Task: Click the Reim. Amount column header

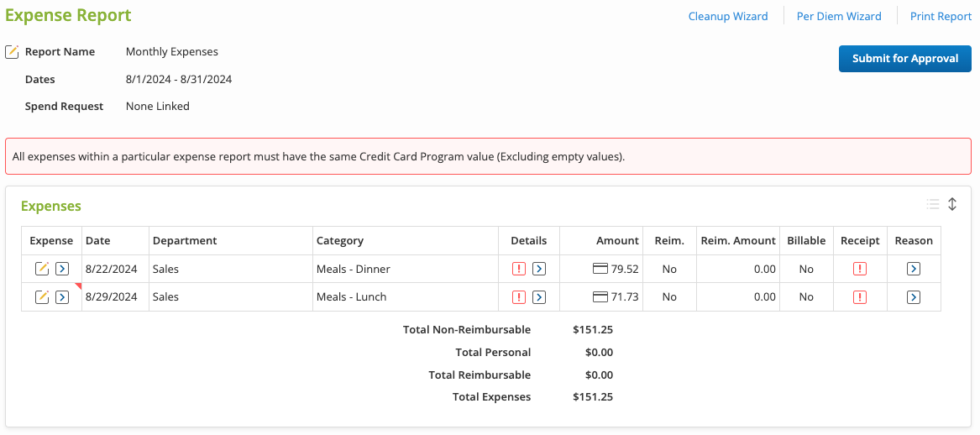Action: [738, 241]
